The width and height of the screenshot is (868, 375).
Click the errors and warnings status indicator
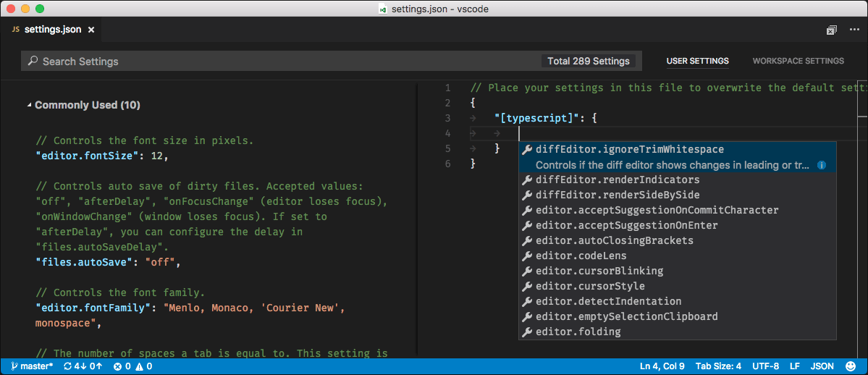(x=133, y=366)
